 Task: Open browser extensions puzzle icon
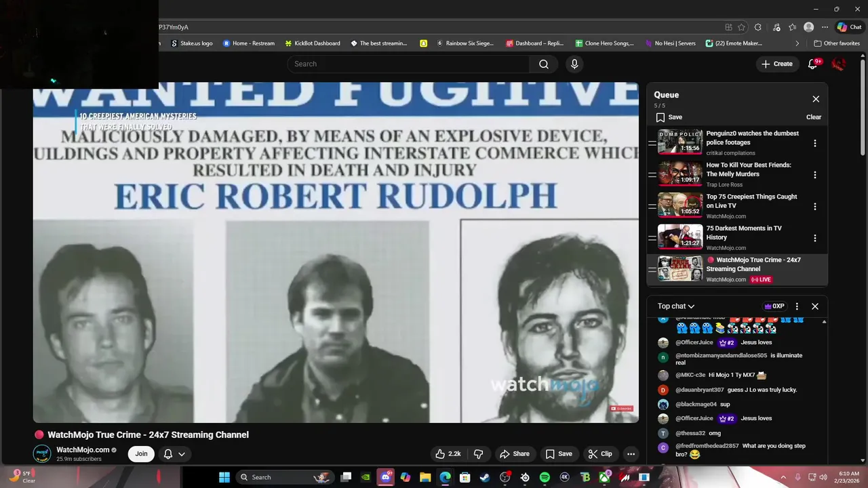758,27
